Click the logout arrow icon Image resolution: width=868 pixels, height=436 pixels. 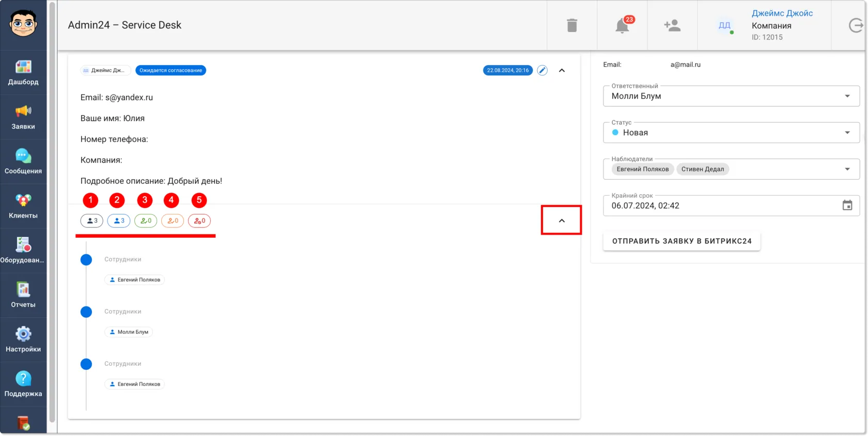856,25
